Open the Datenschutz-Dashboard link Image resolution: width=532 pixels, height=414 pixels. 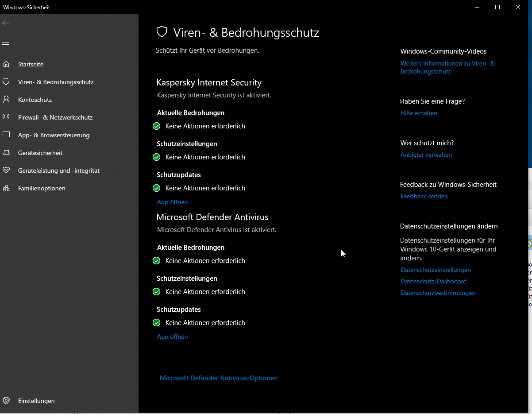click(433, 281)
